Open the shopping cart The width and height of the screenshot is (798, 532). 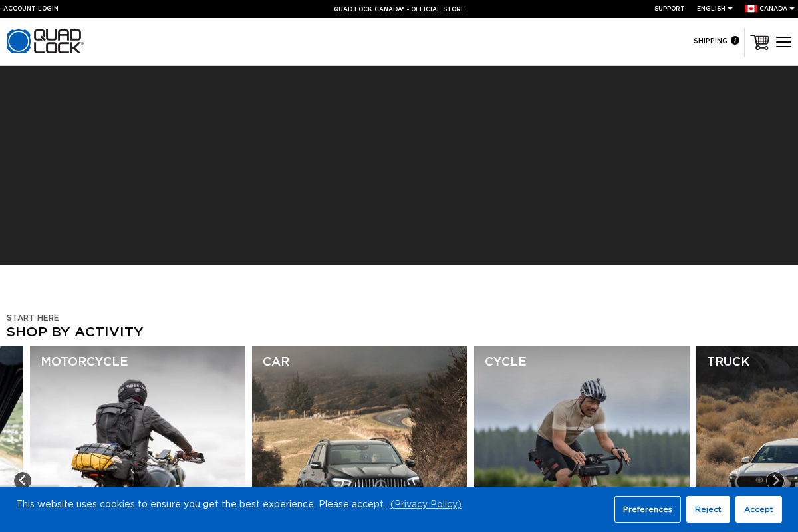click(x=759, y=41)
